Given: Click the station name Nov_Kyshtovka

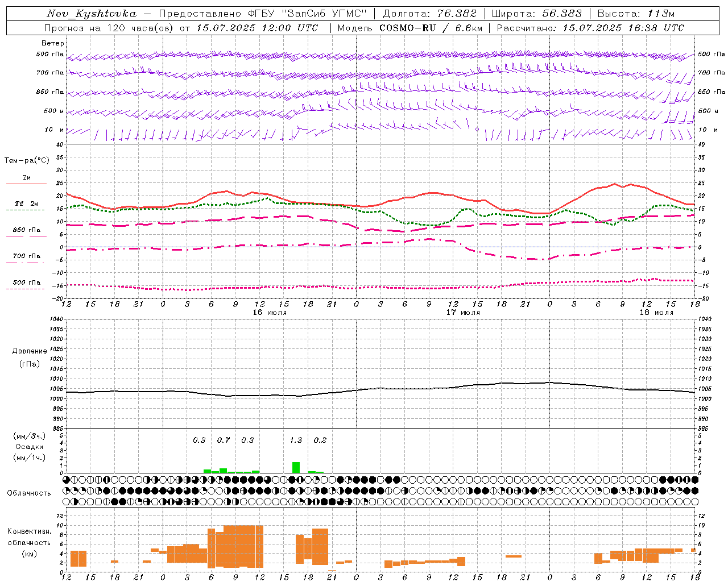Looking at the screenshot, I should (x=92, y=14).
